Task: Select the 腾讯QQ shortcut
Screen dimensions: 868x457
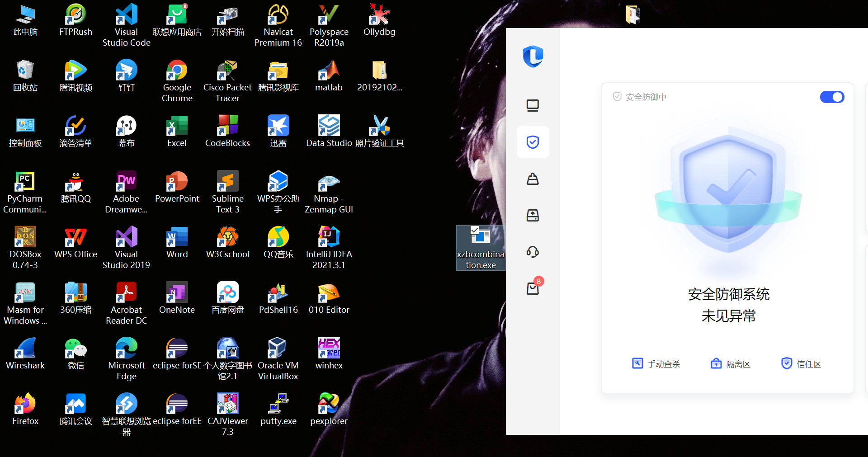Action: (75, 188)
